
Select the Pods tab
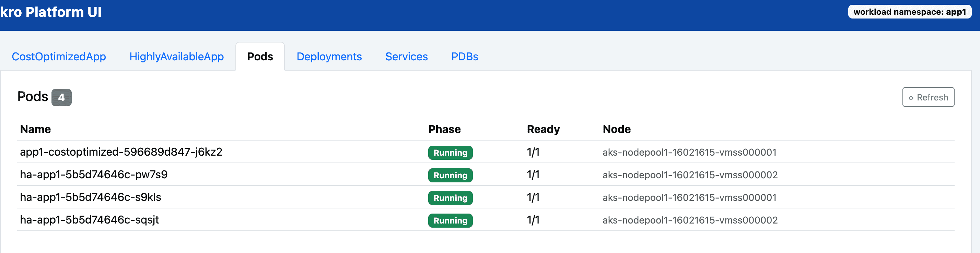[260, 57]
